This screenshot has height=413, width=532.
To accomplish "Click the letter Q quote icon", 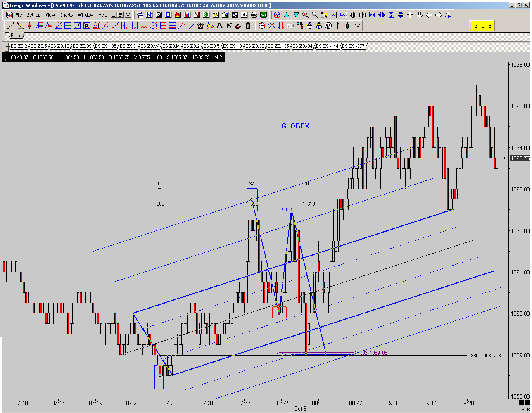I will point(159,15).
